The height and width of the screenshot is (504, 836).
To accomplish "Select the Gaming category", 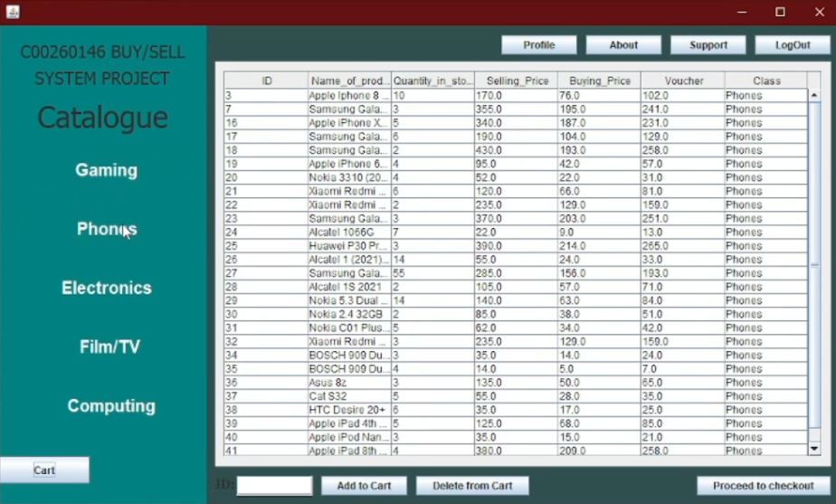I will (x=106, y=170).
